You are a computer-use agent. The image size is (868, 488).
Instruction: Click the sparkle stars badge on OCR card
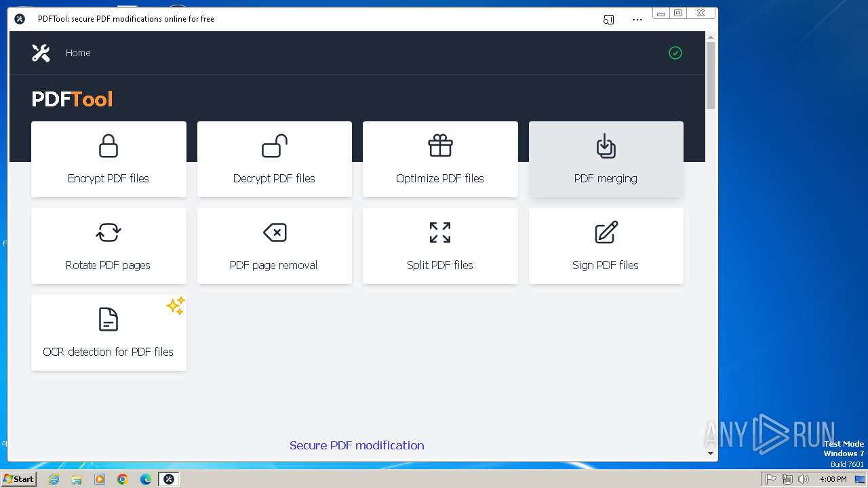tap(175, 306)
